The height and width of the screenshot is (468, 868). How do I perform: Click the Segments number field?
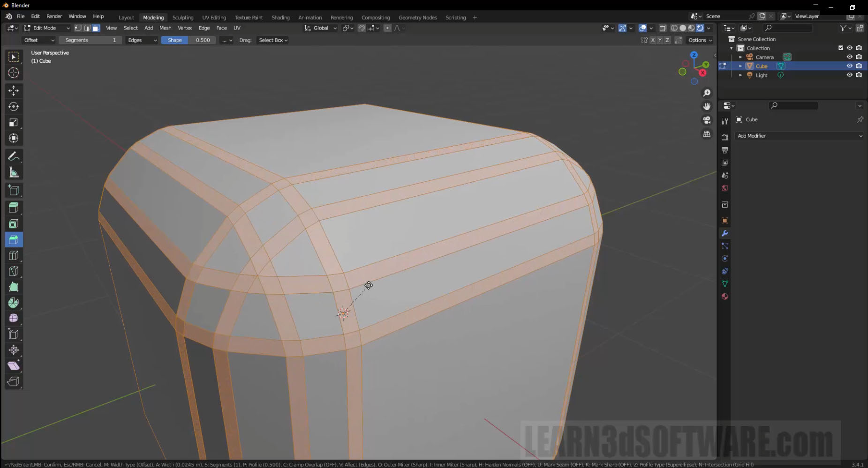[90, 40]
